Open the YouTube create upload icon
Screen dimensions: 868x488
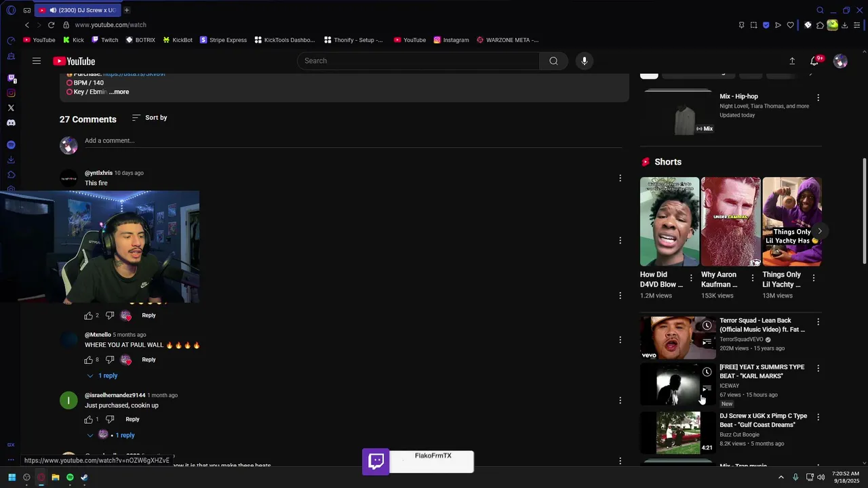(792, 61)
